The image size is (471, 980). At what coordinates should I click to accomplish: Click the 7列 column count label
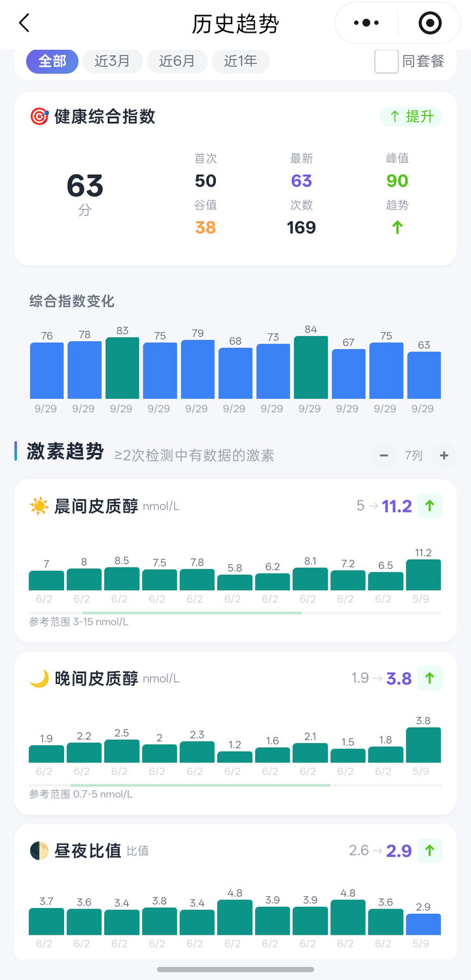[x=413, y=456]
